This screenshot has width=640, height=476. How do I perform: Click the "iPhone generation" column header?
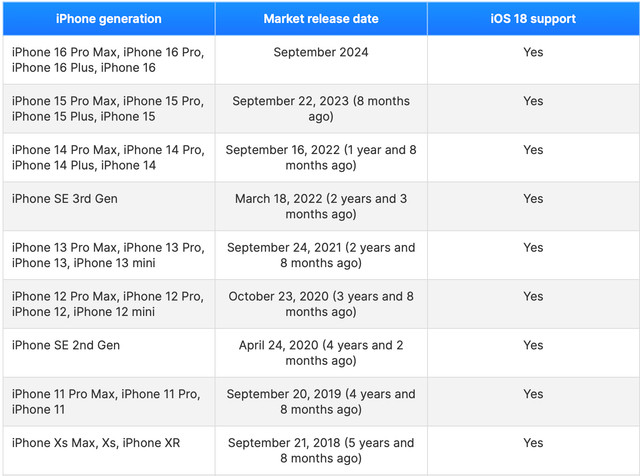point(108,19)
